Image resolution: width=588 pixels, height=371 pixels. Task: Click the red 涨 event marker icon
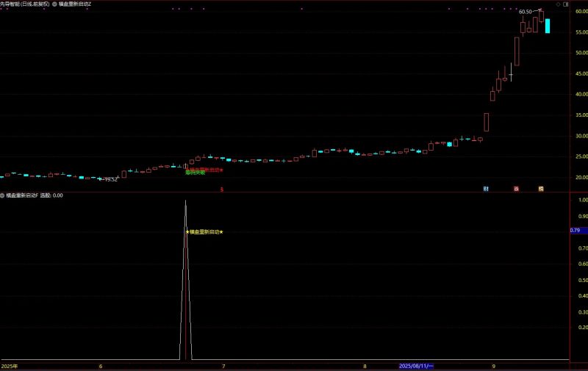(516, 189)
